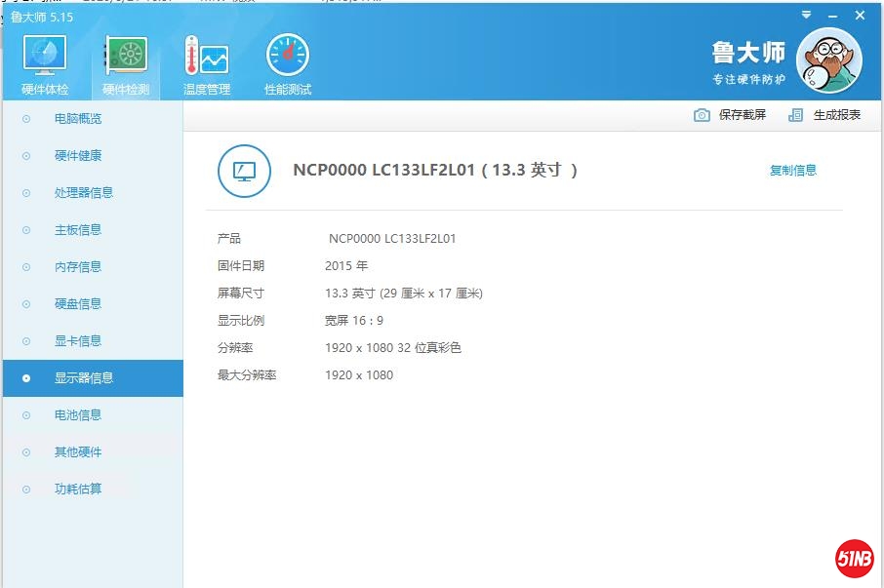Select 电池信息 in the sidebar

(x=93, y=415)
